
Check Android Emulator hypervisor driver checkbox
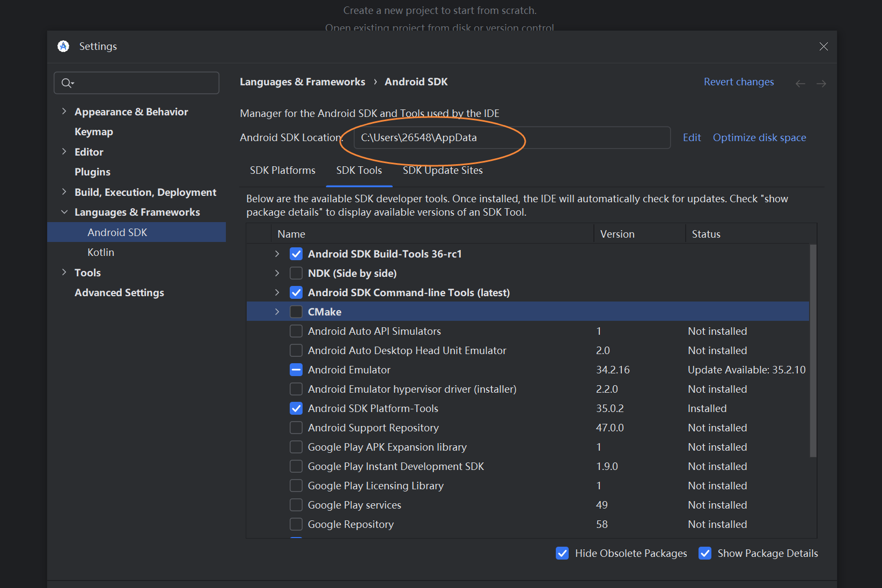tap(296, 389)
